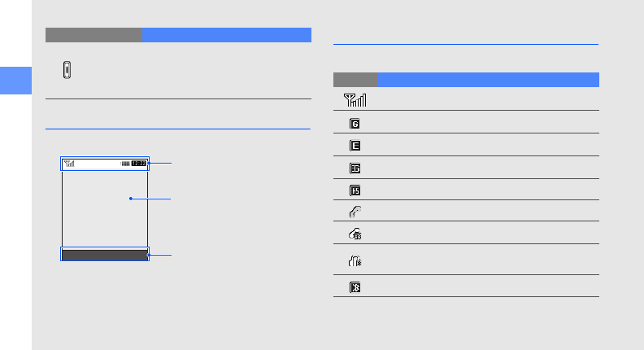Screen dimensions: 644x350
Task: Click blue header bar of icon table
Action: click(x=488, y=80)
